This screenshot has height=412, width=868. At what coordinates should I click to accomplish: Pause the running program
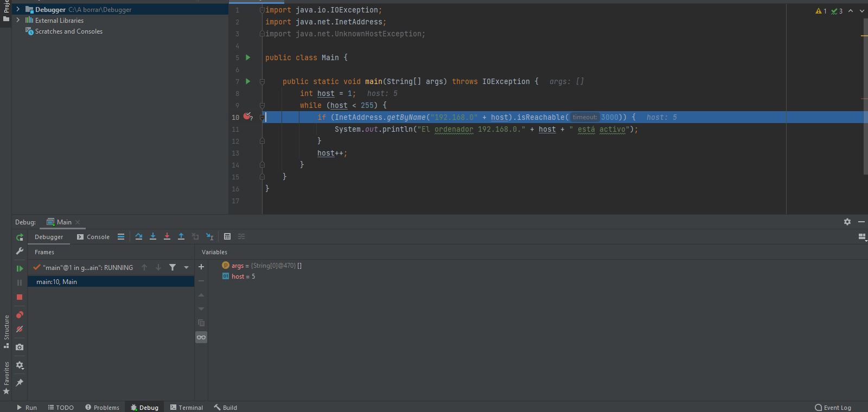coord(20,282)
